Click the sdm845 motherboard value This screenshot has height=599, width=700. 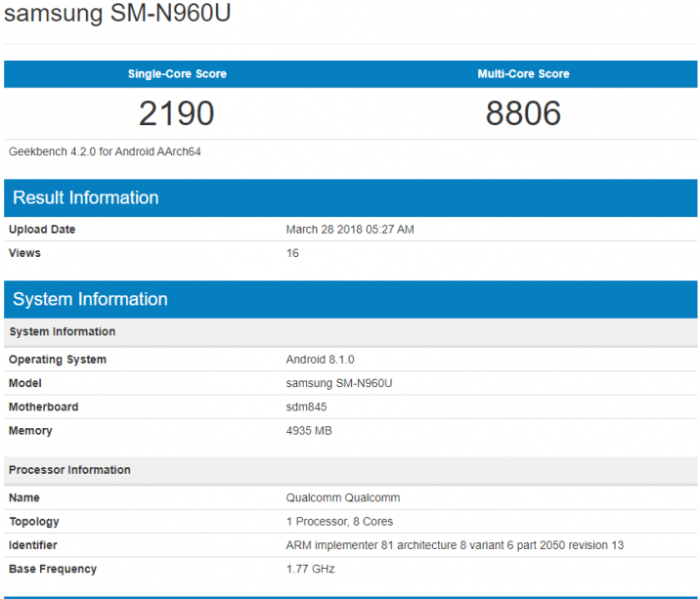point(306,407)
